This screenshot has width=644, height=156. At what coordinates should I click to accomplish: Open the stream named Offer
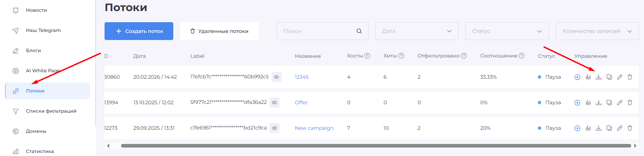301,103
